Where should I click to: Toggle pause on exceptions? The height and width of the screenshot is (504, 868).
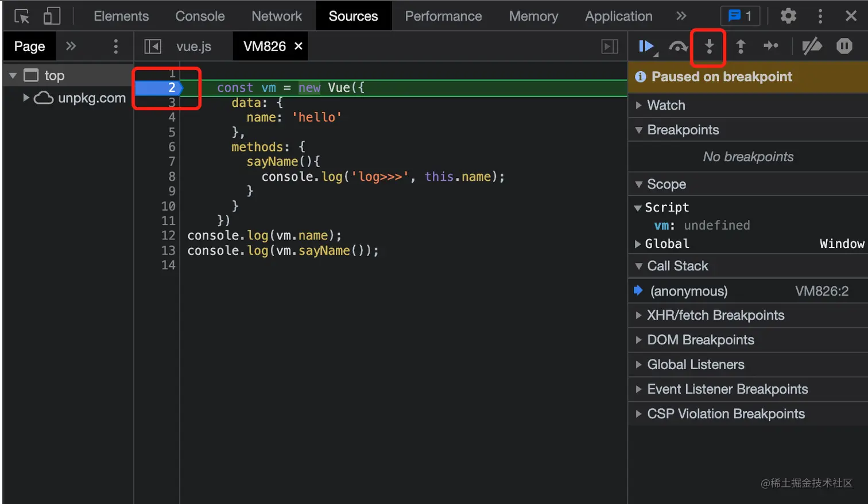(x=844, y=46)
